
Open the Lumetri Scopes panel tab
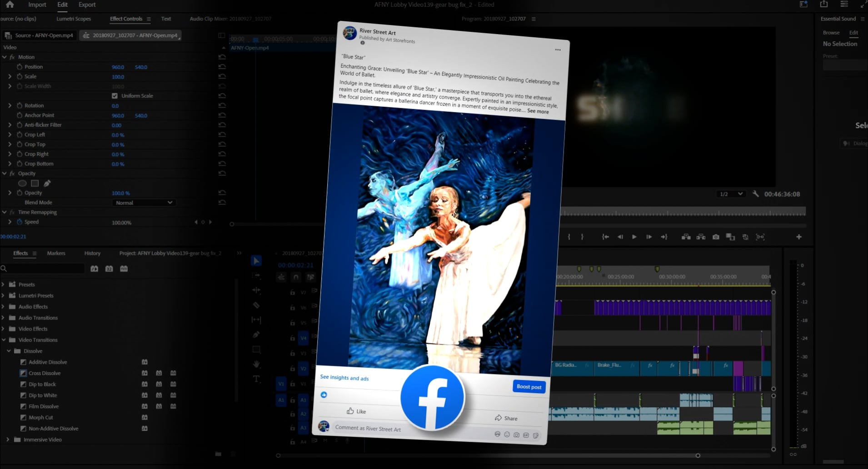(x=74, y=19)
